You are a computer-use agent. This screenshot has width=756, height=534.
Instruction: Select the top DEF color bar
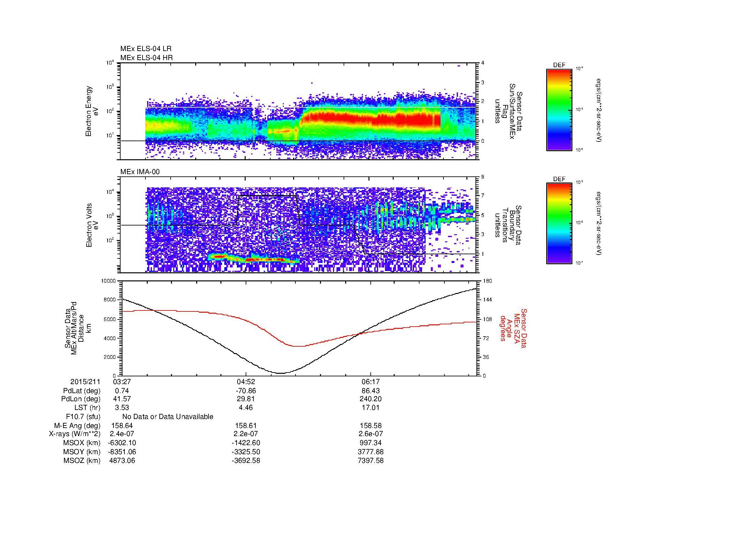pyautogui.click(x=559, y=110)
